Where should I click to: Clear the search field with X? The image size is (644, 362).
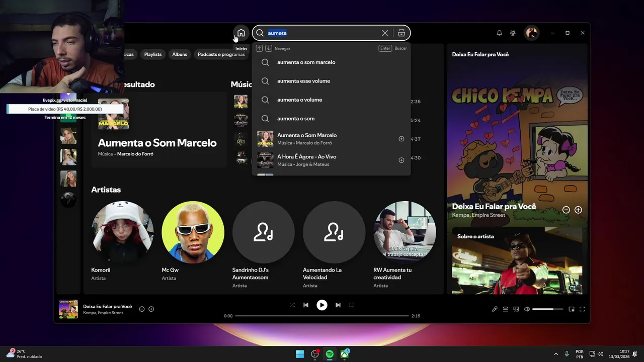(385, 33)
